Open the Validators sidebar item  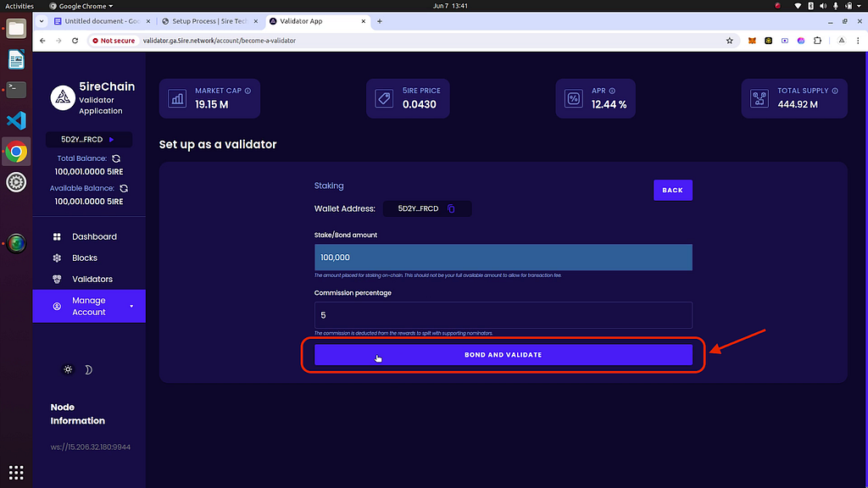tap(92, 280)
